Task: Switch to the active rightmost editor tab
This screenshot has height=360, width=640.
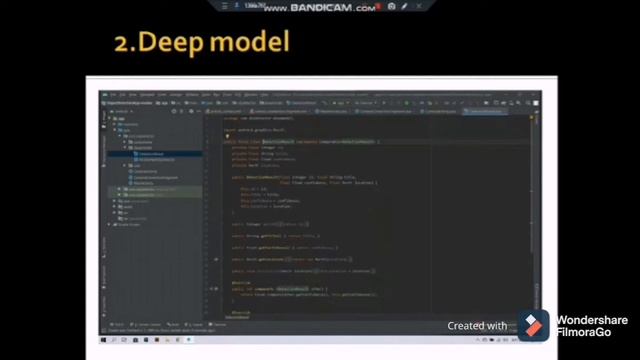Action: coord(485,111)
